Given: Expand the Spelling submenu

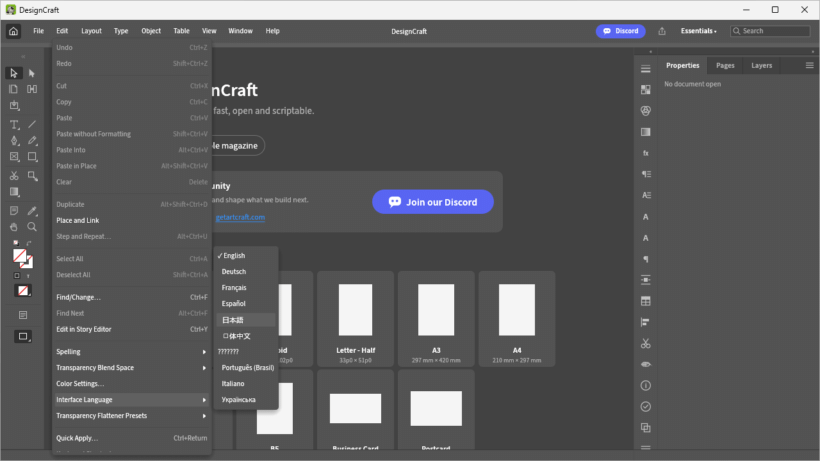Looking at the screenshot, I should (131, 352).
